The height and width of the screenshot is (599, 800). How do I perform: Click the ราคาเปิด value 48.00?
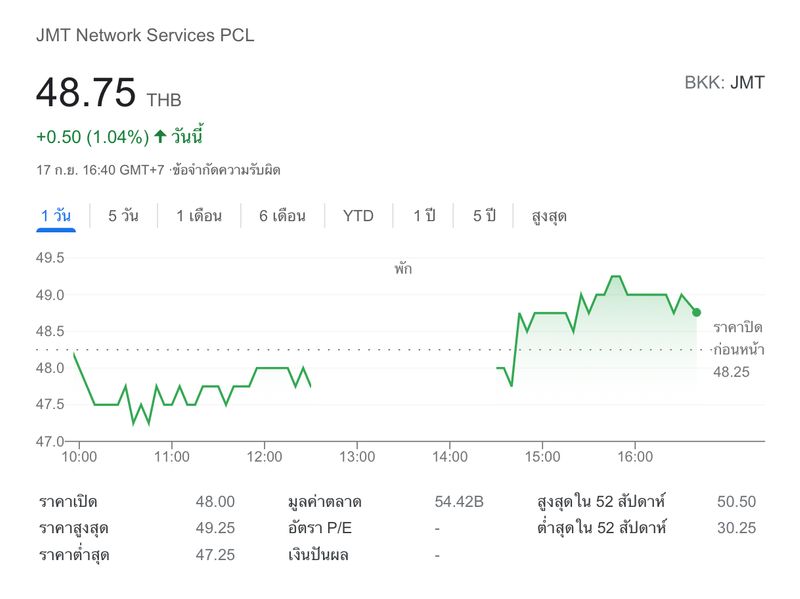click(x=215, y=502)
